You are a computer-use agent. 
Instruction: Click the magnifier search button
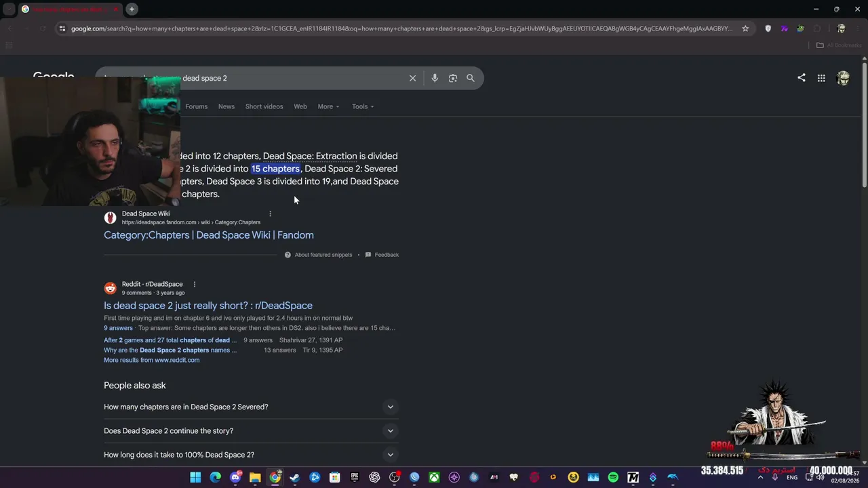(471, 78)
